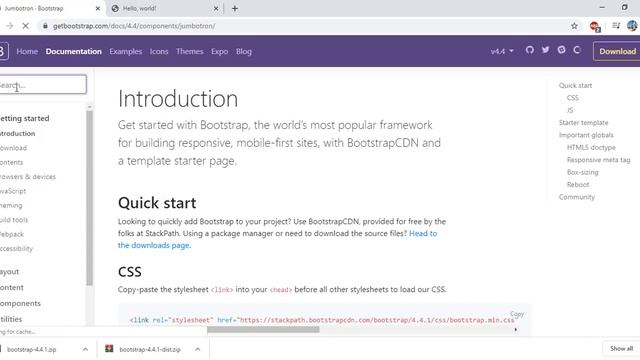The height and width of the screenshot is (360, 640).
Task: Go to Home in navbar
Action: coord(27,51)
